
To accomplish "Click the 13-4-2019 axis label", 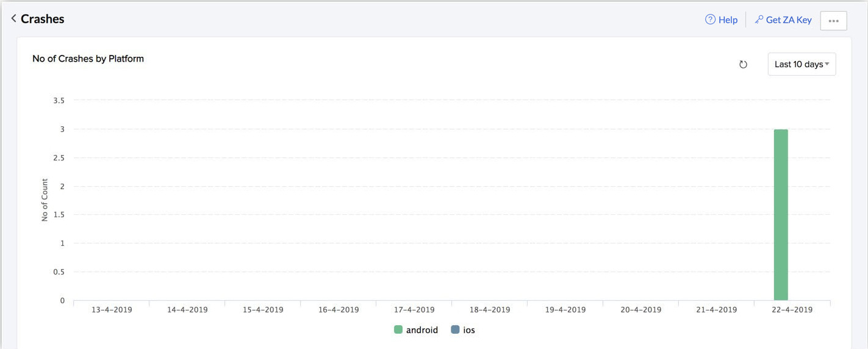I will 111,309.
